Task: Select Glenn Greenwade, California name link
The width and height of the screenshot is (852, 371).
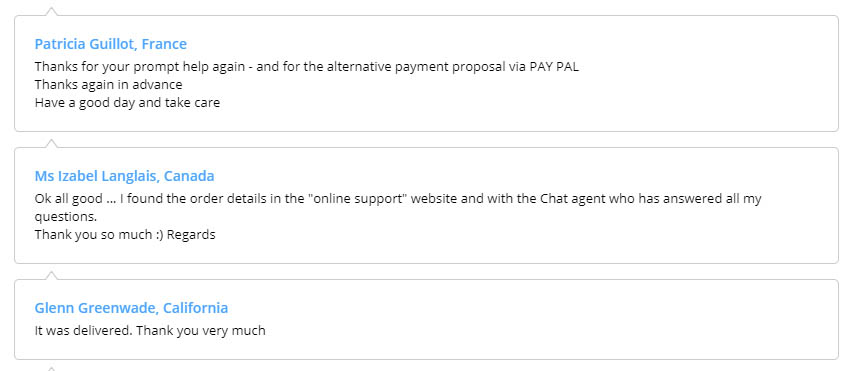Action: pyautogui.click(x=131, y=308)
